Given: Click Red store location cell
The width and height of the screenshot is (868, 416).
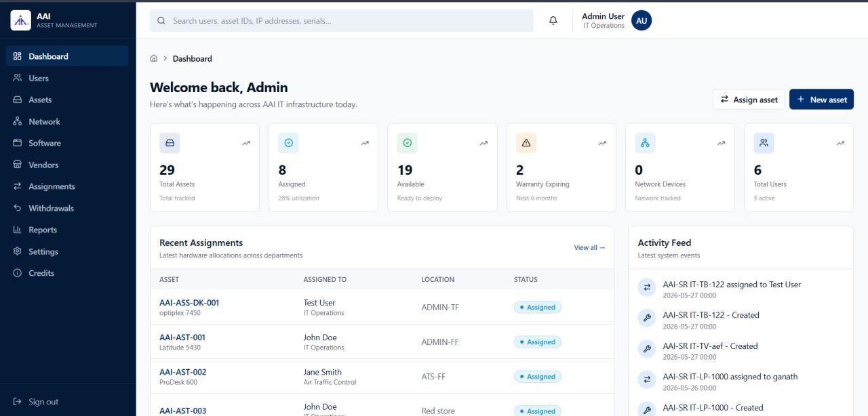Looking at the screenshot, I should pos(438,411).
